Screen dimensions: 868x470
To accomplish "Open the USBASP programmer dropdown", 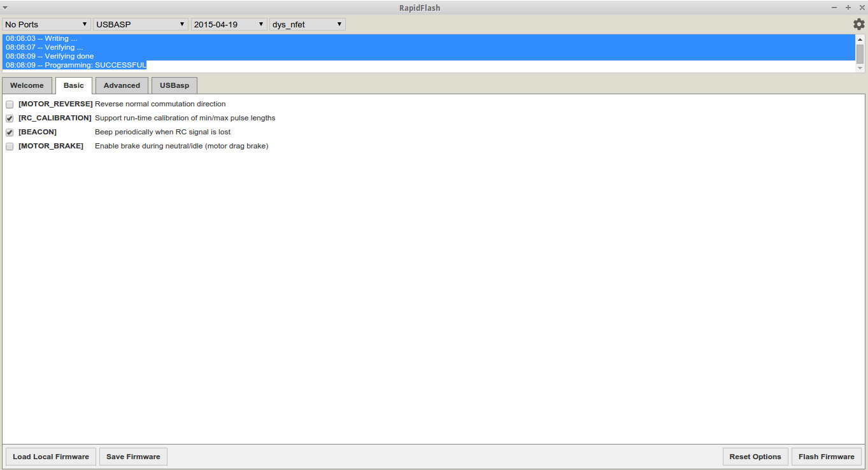I will [140, 24].
